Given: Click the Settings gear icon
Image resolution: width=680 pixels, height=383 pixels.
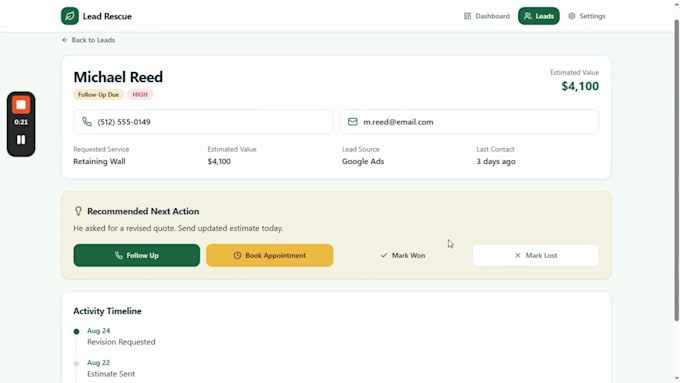Looking at the screenshot, I should pos(572,16).
